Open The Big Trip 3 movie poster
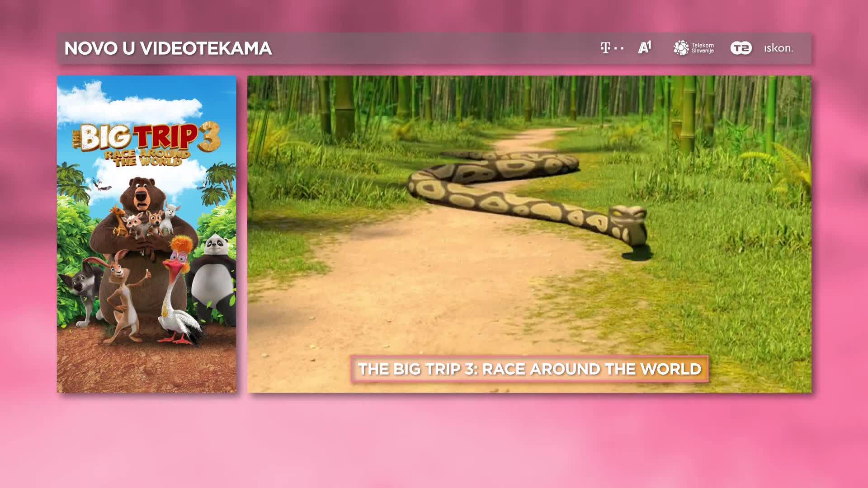Viewport: 868px width, 488px height. click(x=146, y=234)
